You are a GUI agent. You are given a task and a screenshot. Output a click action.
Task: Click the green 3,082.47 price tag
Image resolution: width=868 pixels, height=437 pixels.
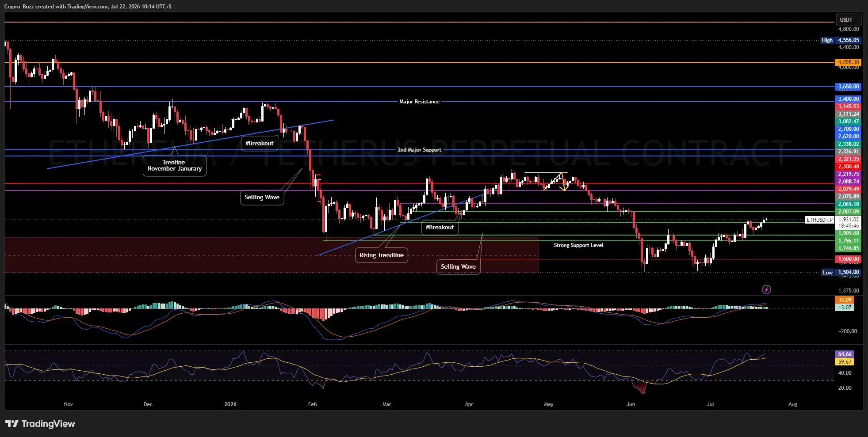848,122
